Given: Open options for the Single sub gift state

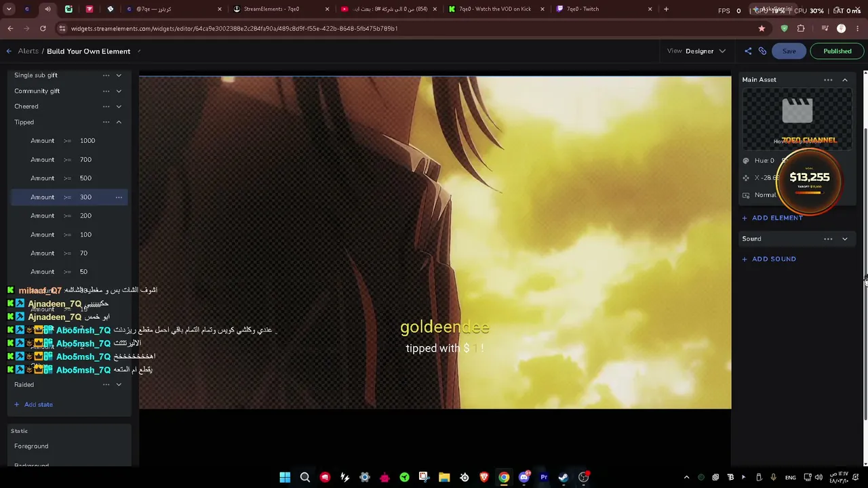Looking at the screenshot, I should click(106, 75).
